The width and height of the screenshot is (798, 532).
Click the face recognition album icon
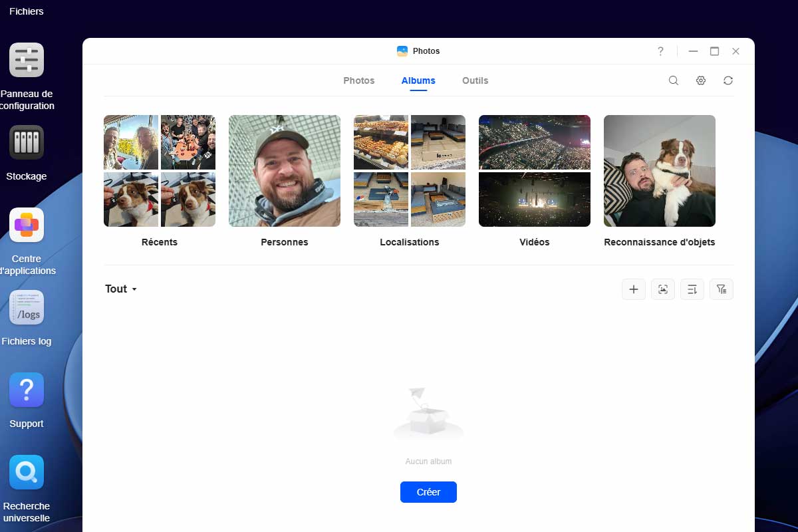coord(663,289)
